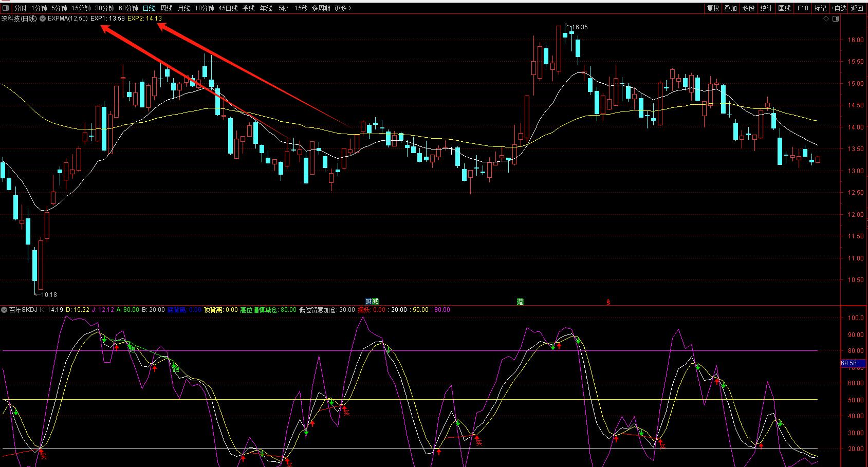Expand the 更多 periods menu
Viewport: 868px width, 467px height.
(343, 8)
